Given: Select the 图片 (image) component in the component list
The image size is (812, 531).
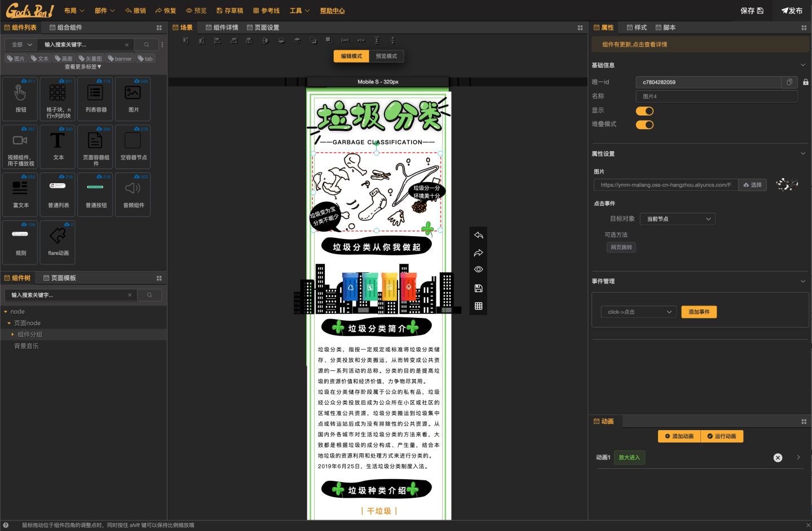Looking at the screenshot, I should pos(133,99).
